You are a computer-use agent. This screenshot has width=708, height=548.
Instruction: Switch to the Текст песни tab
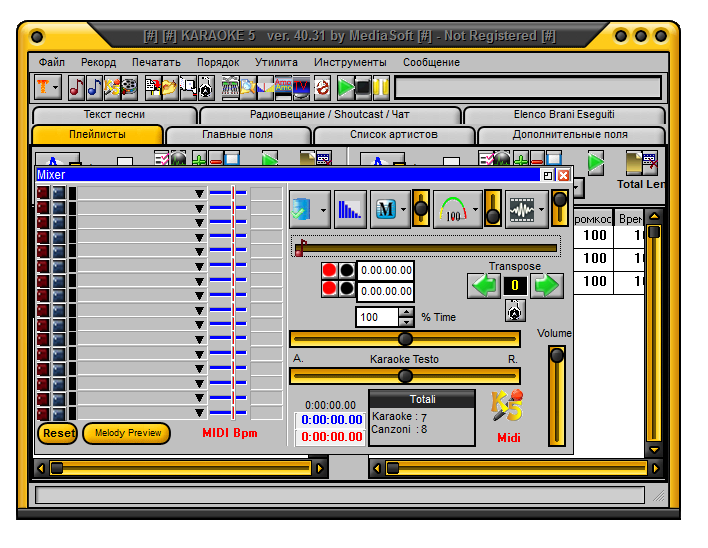click(x=114, y=115)
